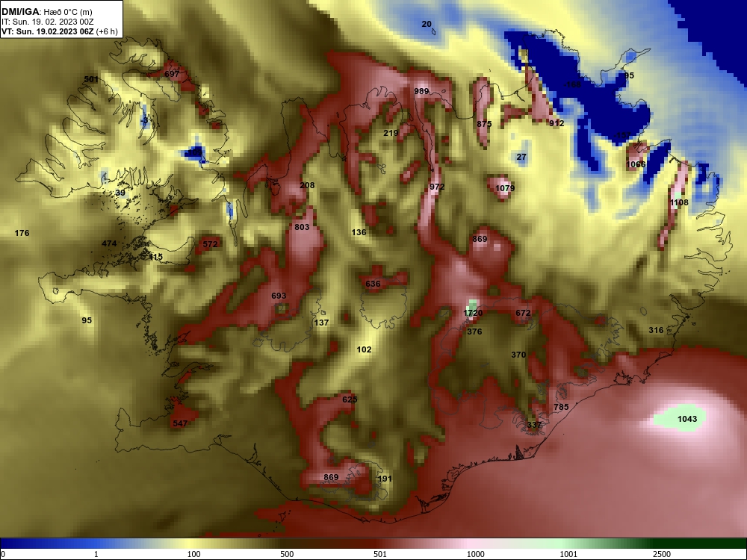
Task: Click the colour bar label 1000
Action: coord(475,554)
